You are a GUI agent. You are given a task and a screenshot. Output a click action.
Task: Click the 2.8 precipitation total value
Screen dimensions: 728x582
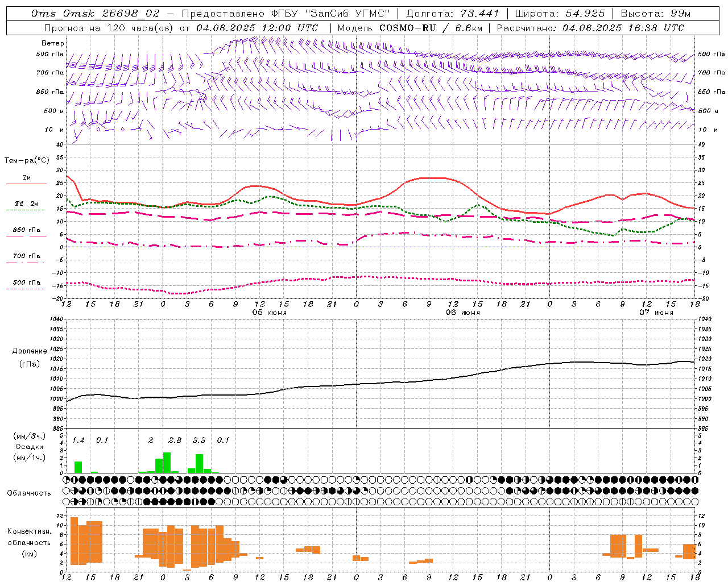tap(175, 440)
